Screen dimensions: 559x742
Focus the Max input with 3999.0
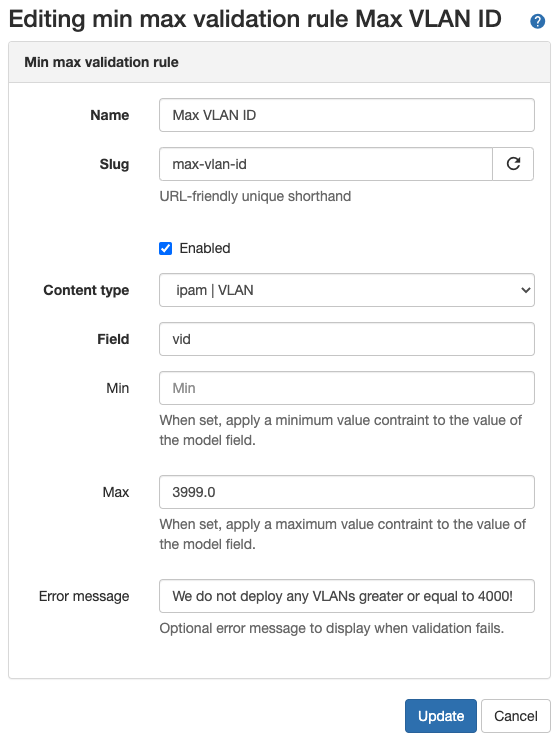346,492
